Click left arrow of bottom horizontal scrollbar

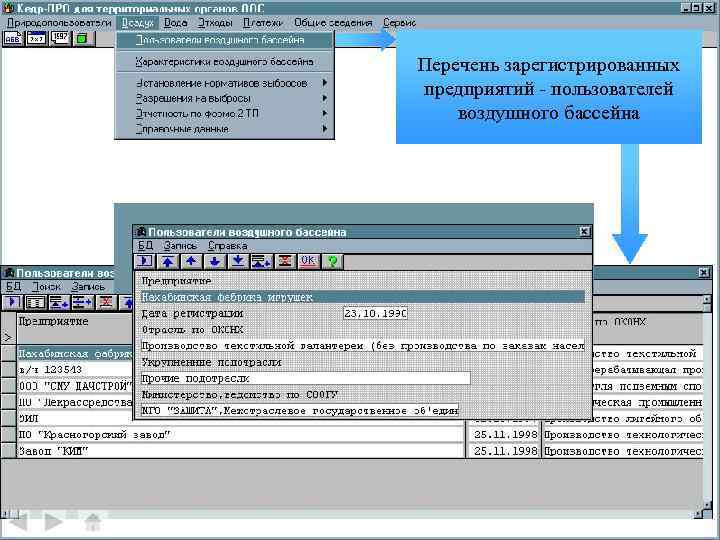click(x=6, y=514)
